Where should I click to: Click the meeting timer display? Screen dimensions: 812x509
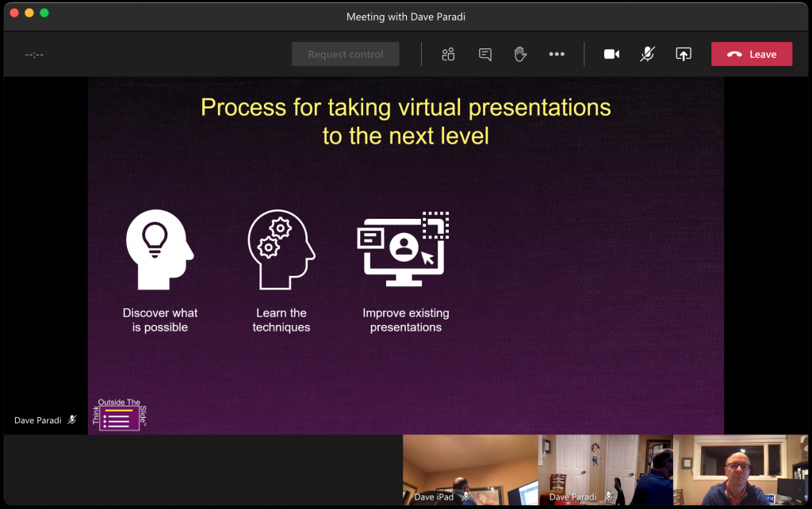point(33,54)
